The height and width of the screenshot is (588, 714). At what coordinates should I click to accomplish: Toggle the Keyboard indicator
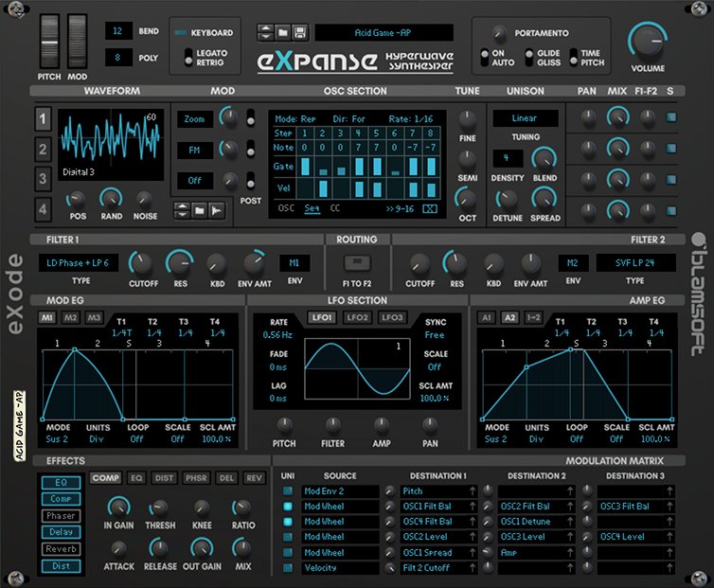(181, 33)
